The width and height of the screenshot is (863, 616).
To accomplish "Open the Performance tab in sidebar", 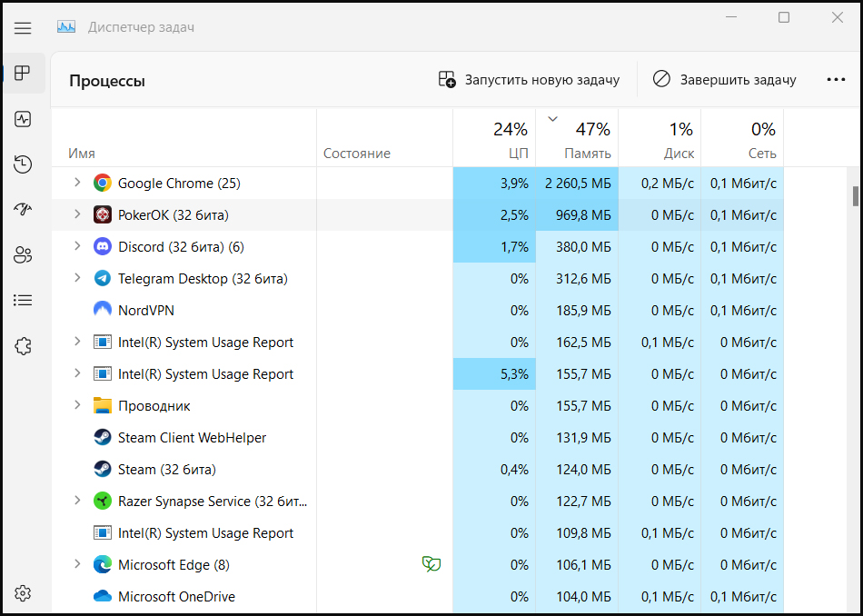I will point(23,119).
